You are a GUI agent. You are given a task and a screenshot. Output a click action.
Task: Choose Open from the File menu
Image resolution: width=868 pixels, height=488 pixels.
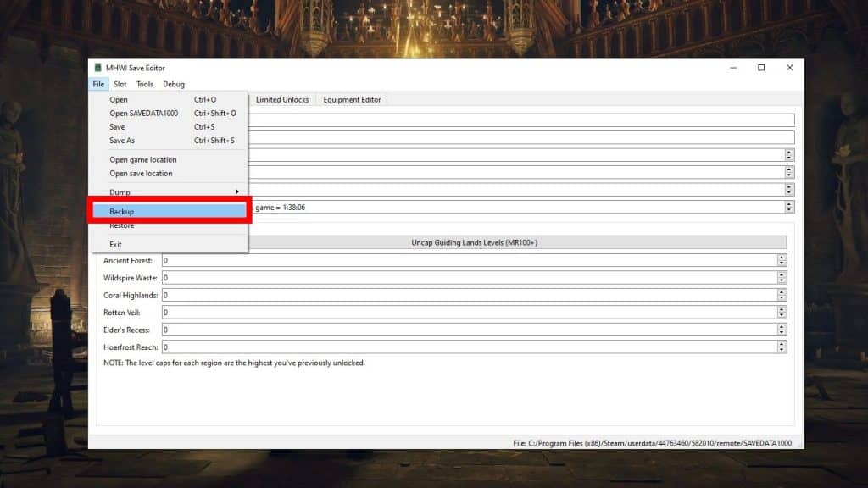click(x=170, y=100)
